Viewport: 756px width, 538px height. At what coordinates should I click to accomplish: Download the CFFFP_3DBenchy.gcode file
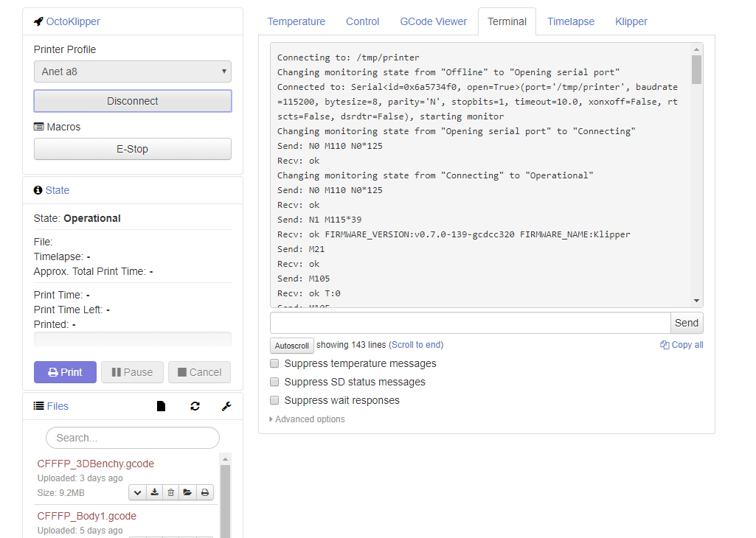(x=155, y=492)
